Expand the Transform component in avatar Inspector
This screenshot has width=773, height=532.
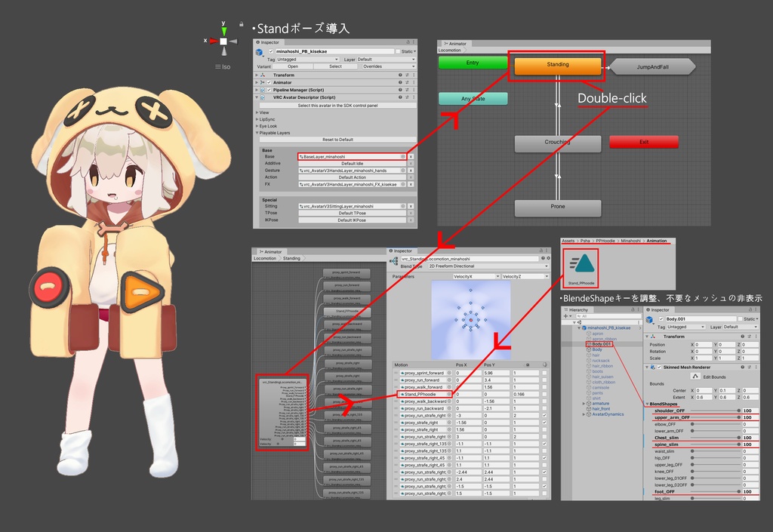257,75
